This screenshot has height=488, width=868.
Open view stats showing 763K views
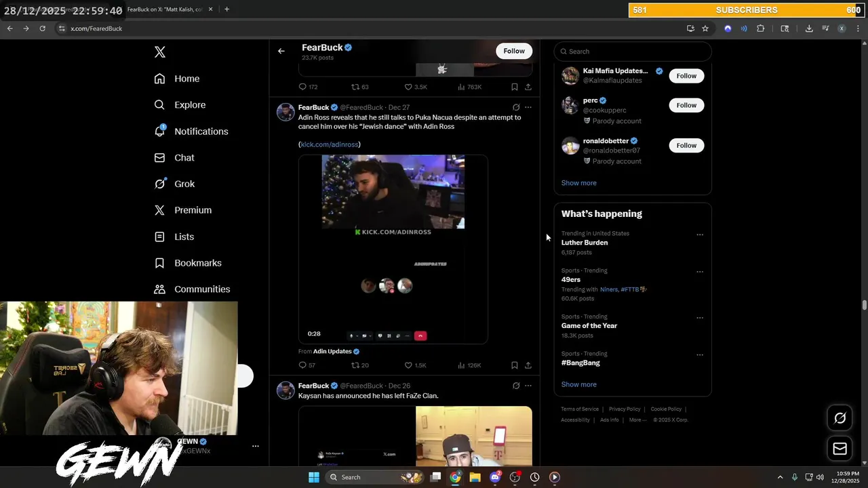pos(469,87)
